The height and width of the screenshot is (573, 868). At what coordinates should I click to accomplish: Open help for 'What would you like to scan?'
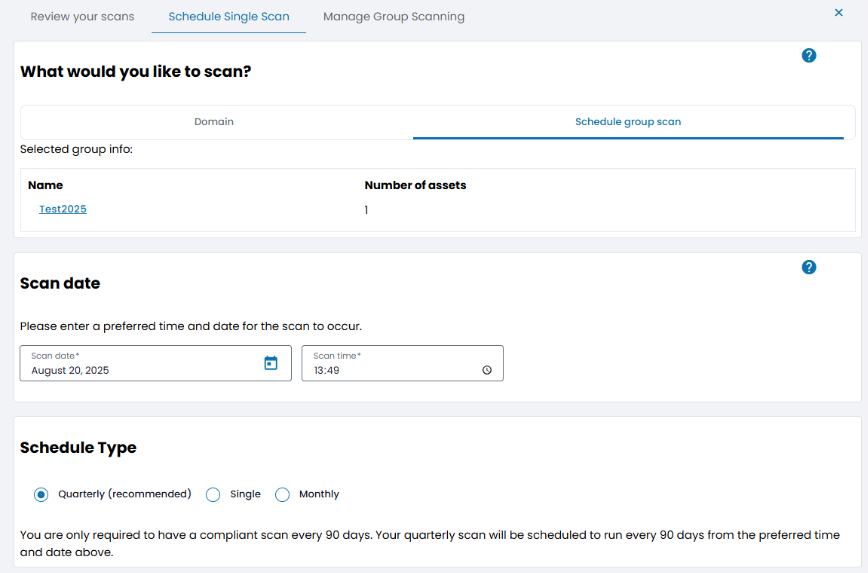point(809,56)
